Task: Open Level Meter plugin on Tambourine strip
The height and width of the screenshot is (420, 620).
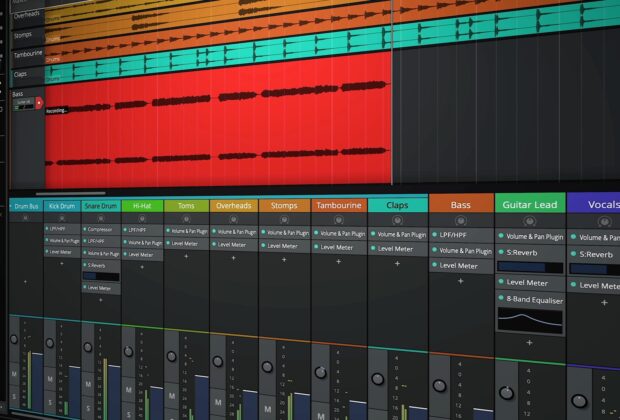Action: [339, 247]
